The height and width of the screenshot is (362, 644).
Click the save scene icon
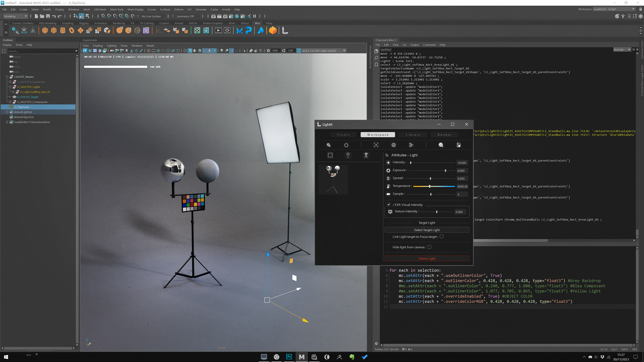[48, 16]
